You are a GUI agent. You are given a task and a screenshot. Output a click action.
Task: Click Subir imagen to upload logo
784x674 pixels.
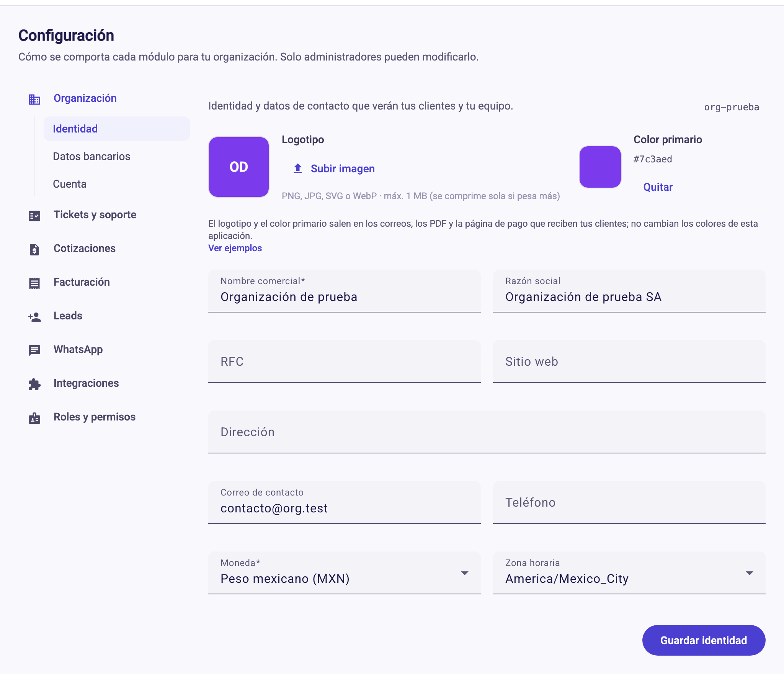(334, 168)
